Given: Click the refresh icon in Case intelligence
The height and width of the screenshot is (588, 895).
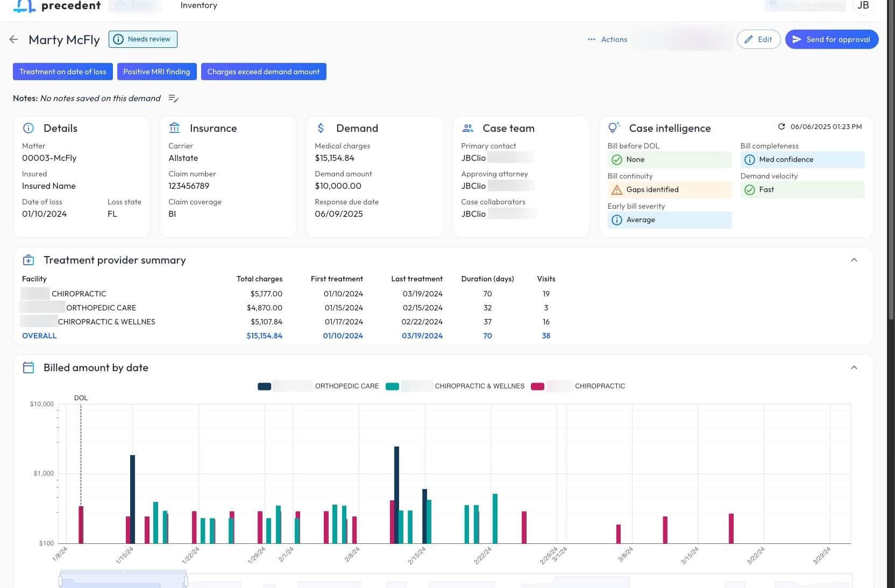Looking at the screenshot, I should coord(781,127).
